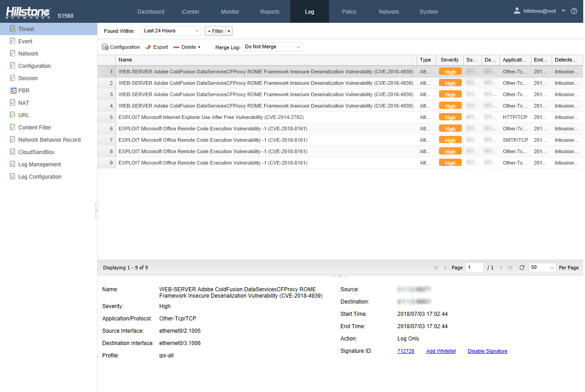
Task: Select row 9 Microsoft Office exploit entry
Action: pos(340,163)
